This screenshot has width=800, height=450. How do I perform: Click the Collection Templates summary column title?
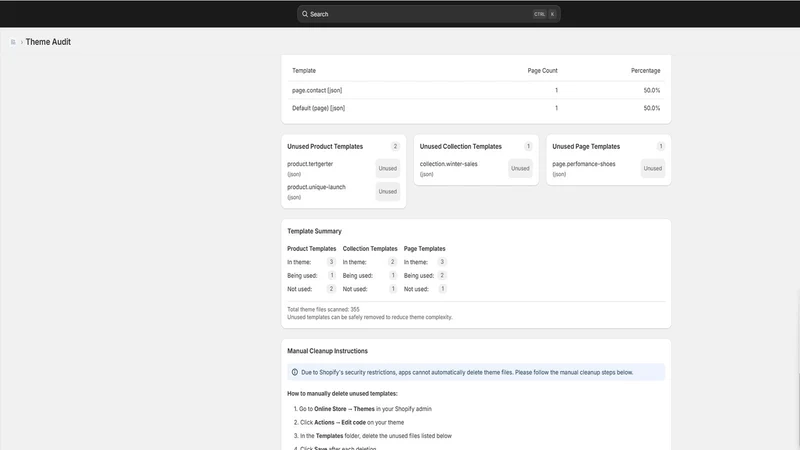370,249
